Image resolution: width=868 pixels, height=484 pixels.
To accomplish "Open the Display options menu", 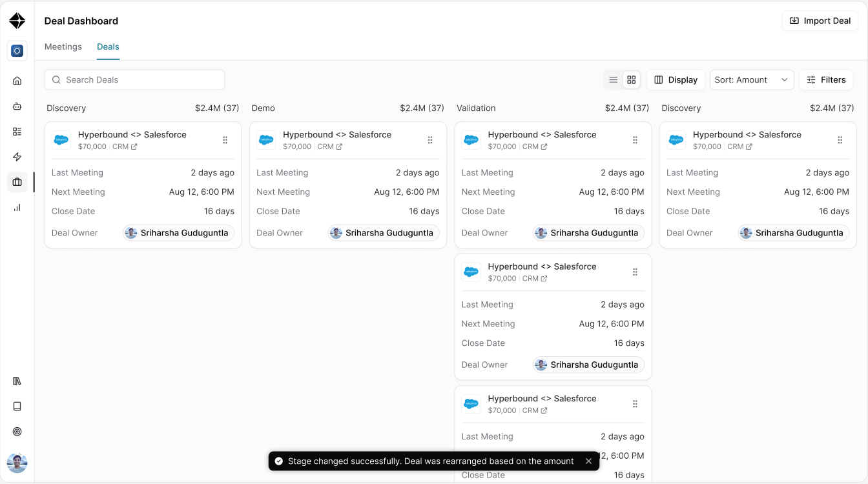I will click(x=676, y=80).
